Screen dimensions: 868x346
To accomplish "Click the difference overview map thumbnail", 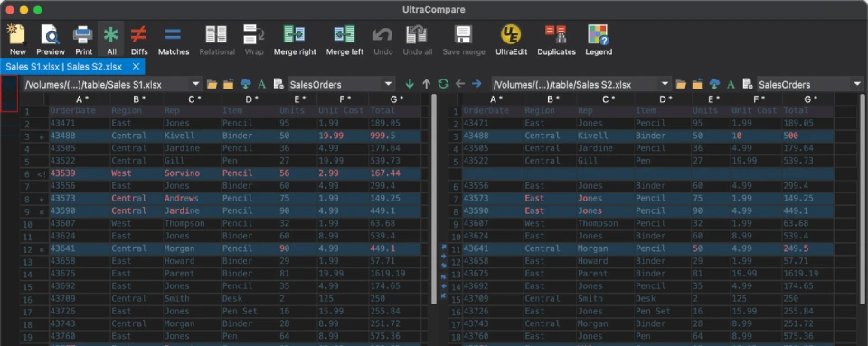I will [x=9, y=94].
